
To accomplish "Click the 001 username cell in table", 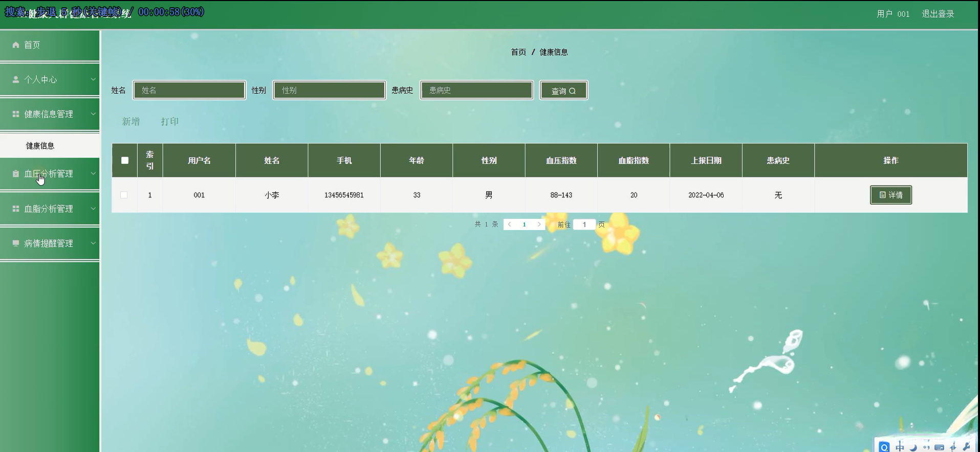I will point(199,195).
